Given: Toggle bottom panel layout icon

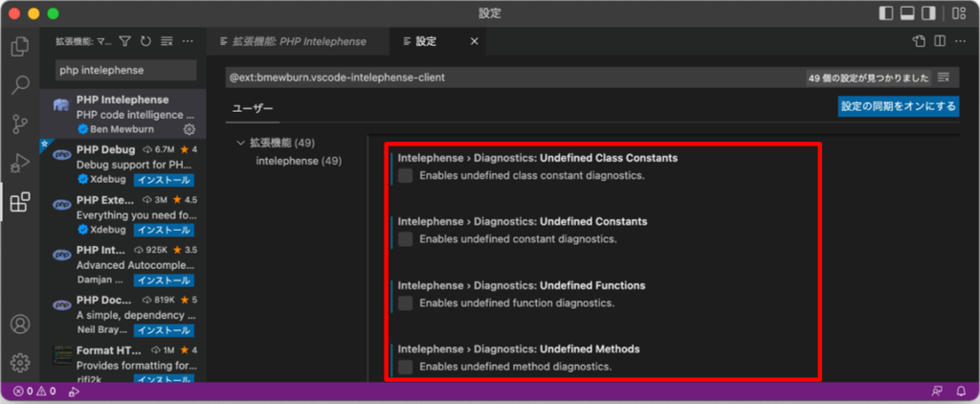Looking at the screenshot, I should click(907, 13).
